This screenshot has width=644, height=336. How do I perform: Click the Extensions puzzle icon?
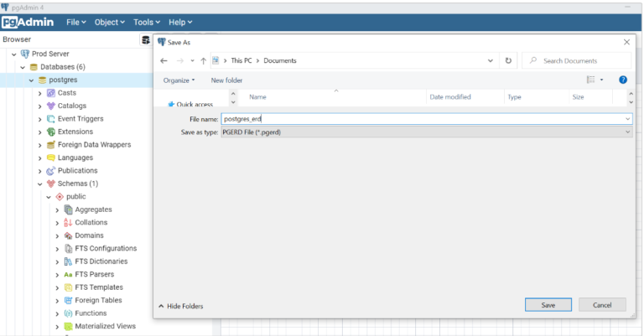[x=51, y=132]
